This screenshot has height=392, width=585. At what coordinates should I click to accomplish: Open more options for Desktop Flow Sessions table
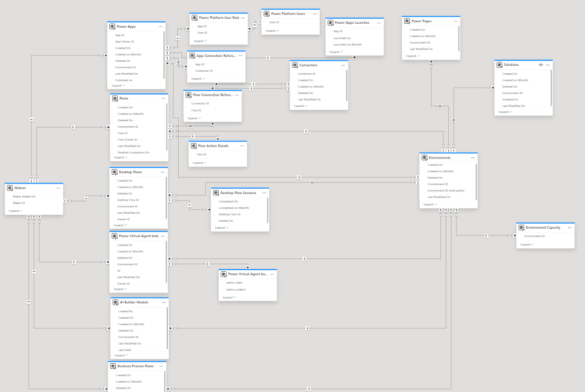[x=264, y=193]
